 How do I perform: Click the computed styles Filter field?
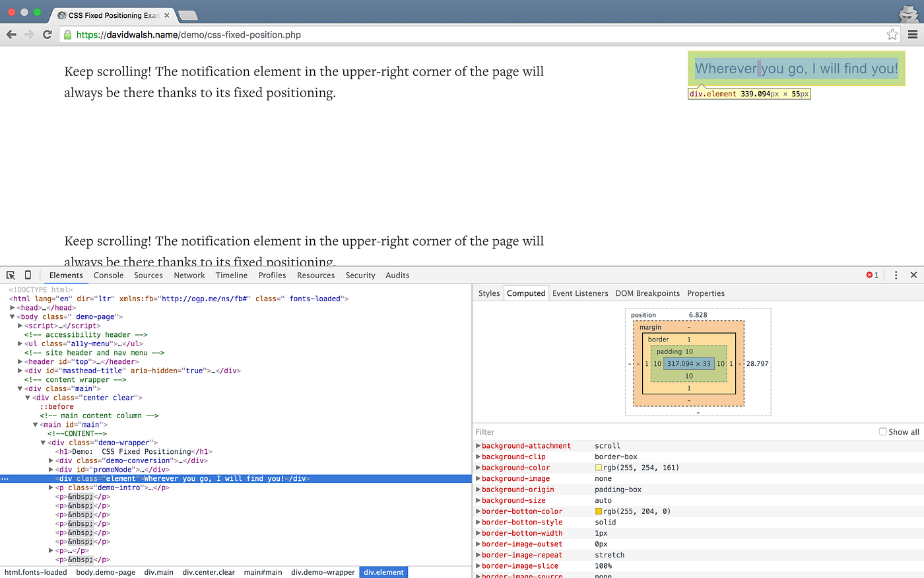tap(528, 431)
